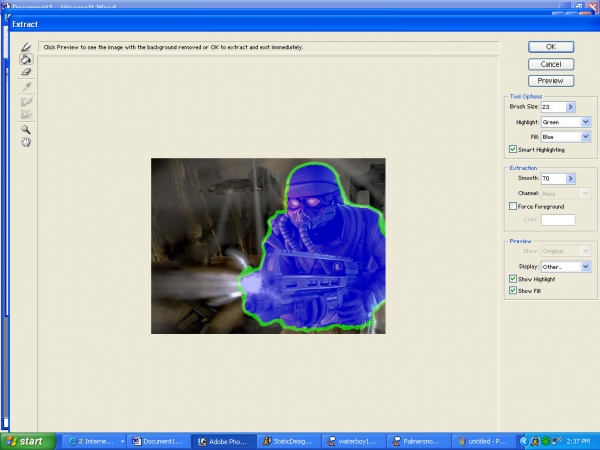
Task: Open the Brush Size slider arrow
Action: tap(571, 107)
